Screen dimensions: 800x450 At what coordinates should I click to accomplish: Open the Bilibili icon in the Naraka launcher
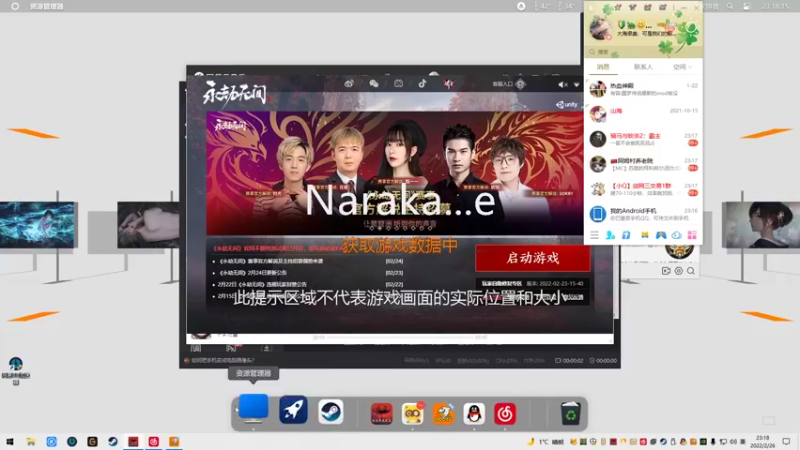(398, 84)
